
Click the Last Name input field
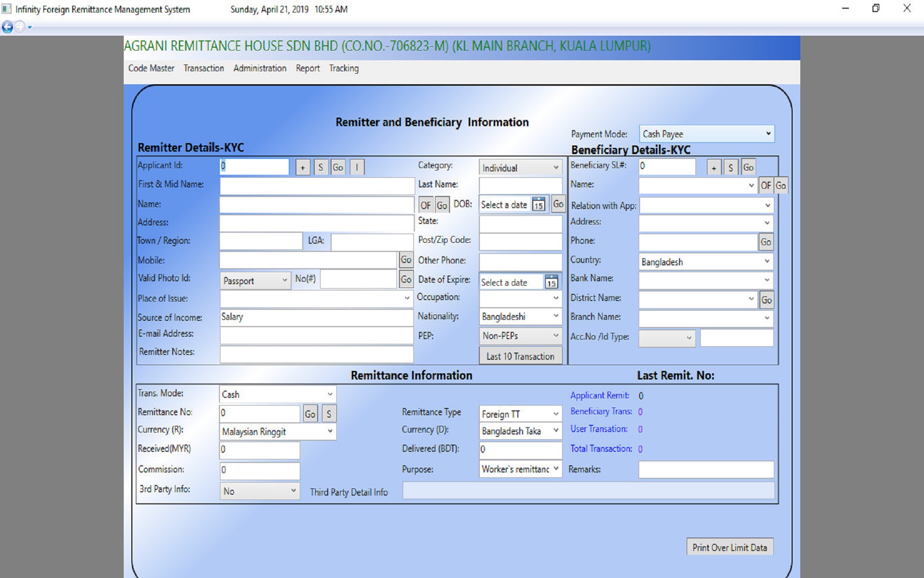[x=520, y=185]
